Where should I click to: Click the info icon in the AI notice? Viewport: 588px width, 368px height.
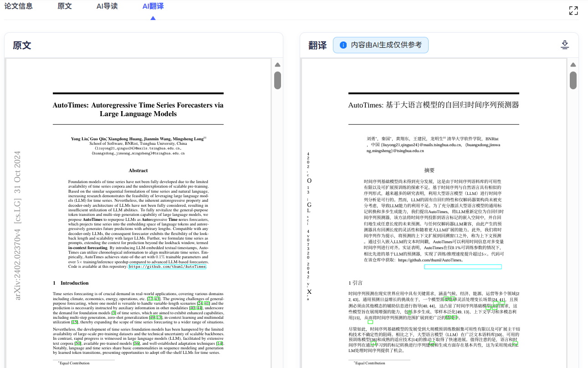pyautogui.click(x=343, y=45)
